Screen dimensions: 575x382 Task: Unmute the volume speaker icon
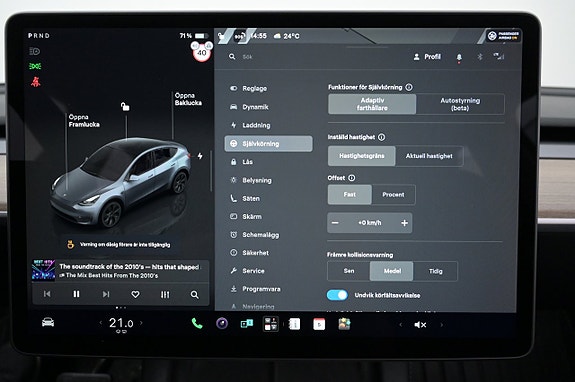[420, 324]
